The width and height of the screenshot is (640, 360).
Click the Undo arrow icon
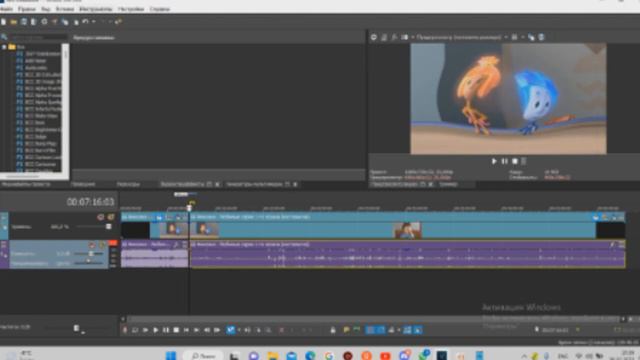(85, 22)
